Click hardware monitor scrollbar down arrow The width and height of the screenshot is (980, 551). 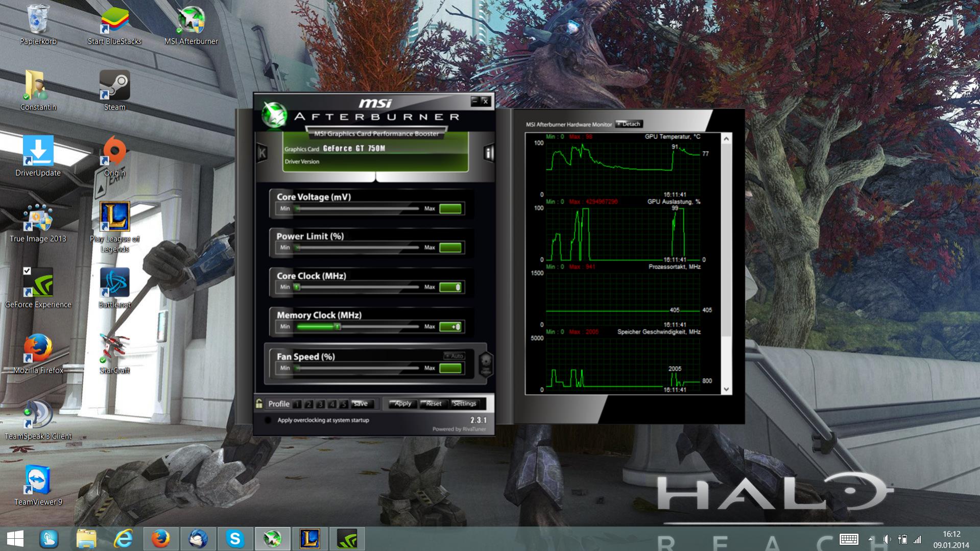point(726,389)
